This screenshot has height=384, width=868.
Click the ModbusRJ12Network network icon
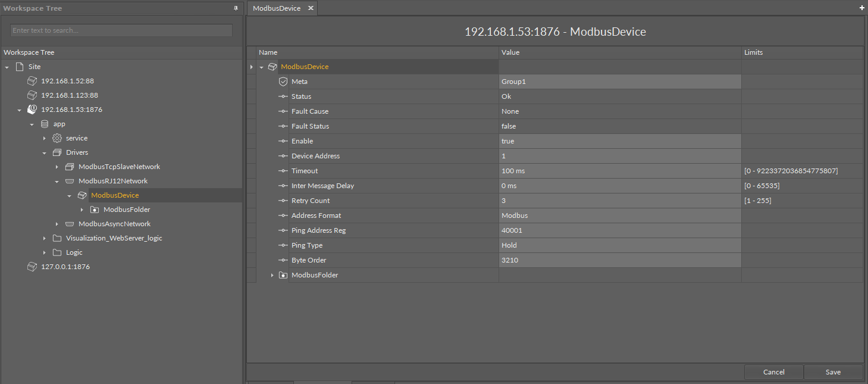[x=70, y=181]
